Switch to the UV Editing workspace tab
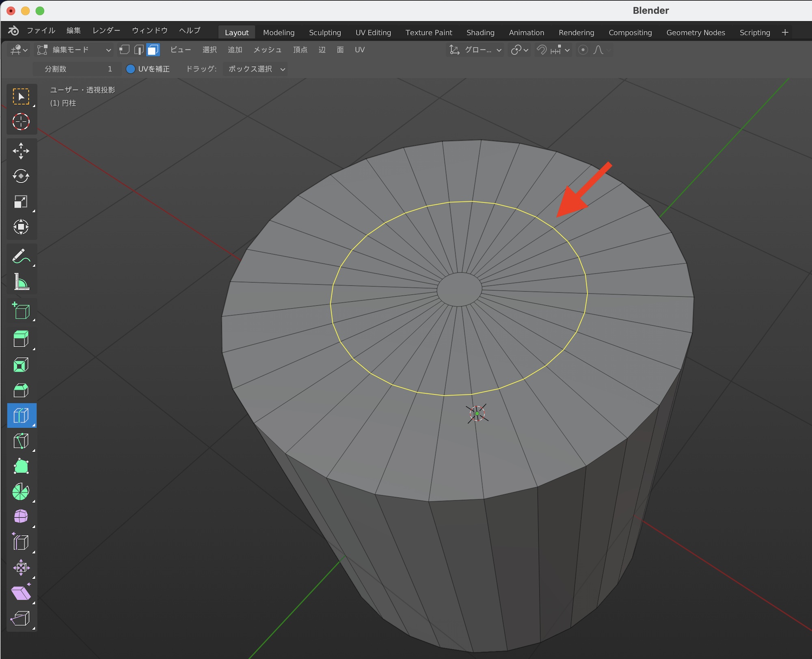 click(373, 32)
